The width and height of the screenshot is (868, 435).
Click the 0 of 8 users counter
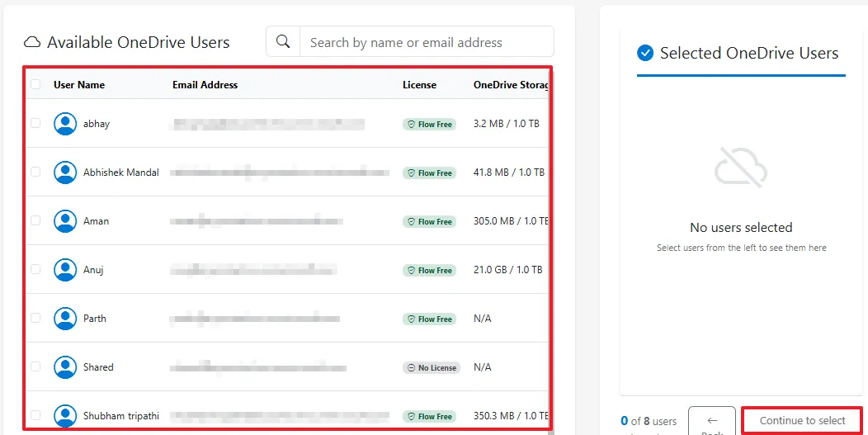pyautogui.click(x=649, y=422)
